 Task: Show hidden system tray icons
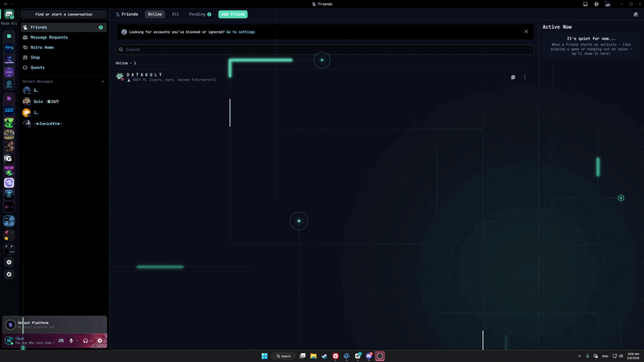click(x=580, y=356)
